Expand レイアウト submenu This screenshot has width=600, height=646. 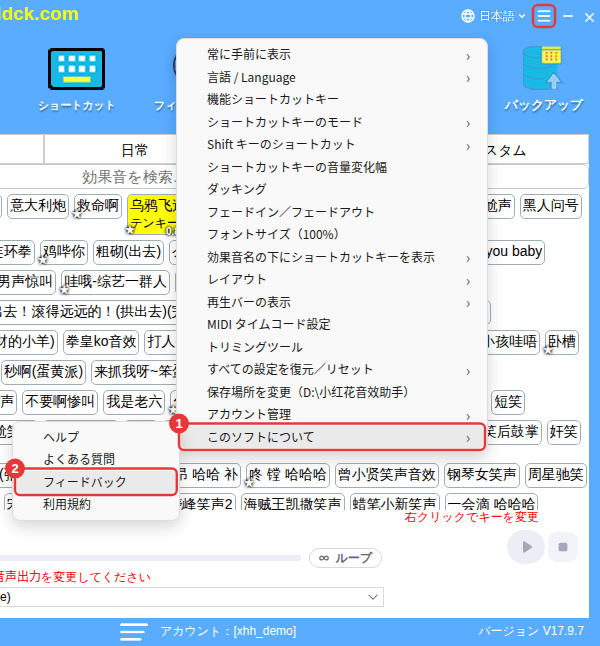(x=333, y=280)
